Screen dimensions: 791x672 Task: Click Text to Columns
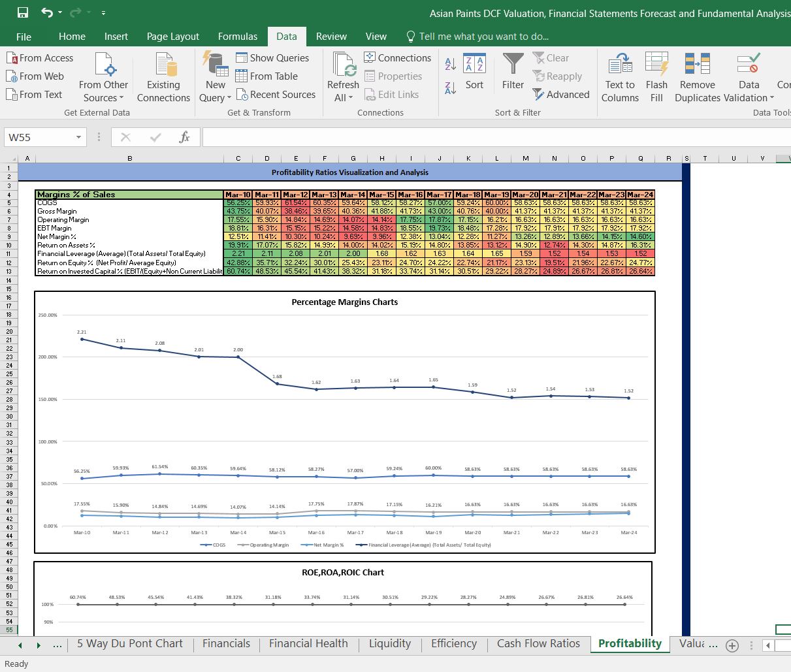tap(620, 77)
